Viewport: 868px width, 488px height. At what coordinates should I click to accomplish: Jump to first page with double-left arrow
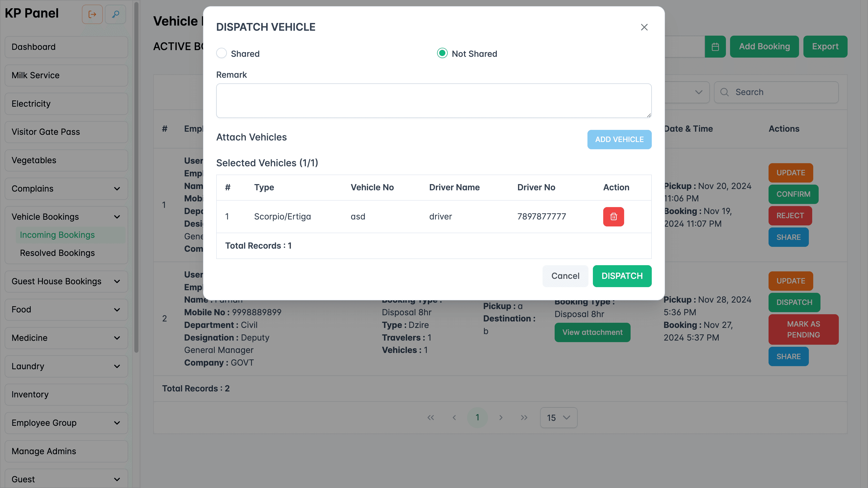tap(431, 417)
